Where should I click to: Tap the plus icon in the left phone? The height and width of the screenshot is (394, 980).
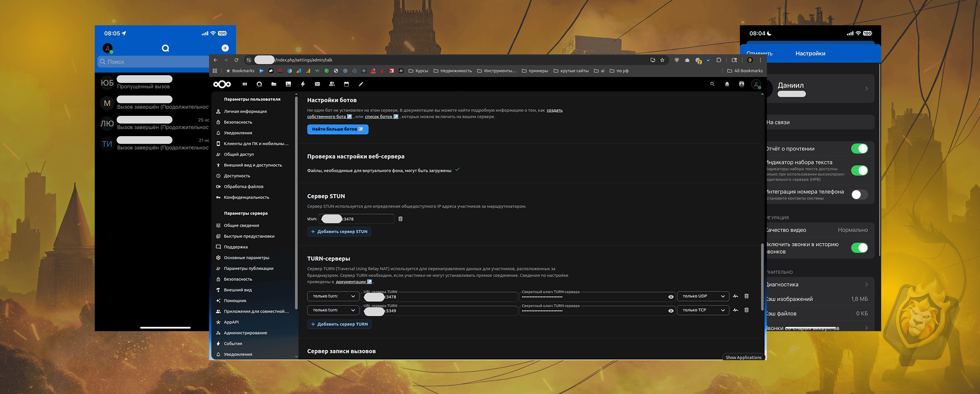coord(225,48)
